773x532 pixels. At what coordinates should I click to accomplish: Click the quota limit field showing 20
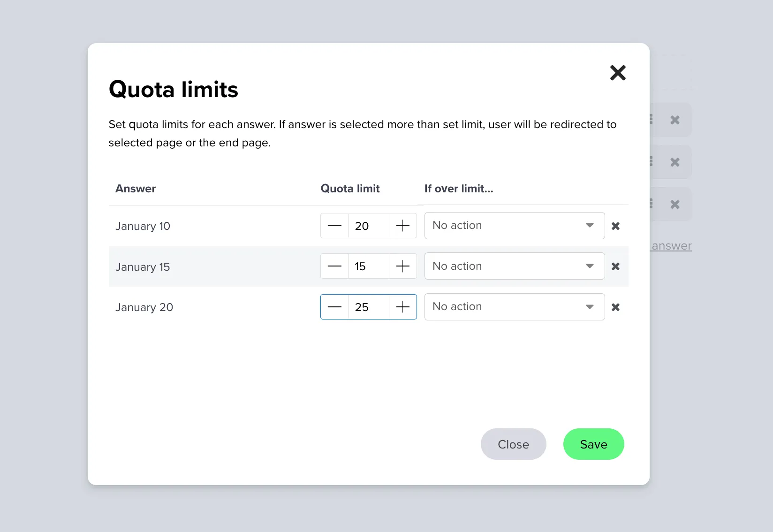click(368, 226)
